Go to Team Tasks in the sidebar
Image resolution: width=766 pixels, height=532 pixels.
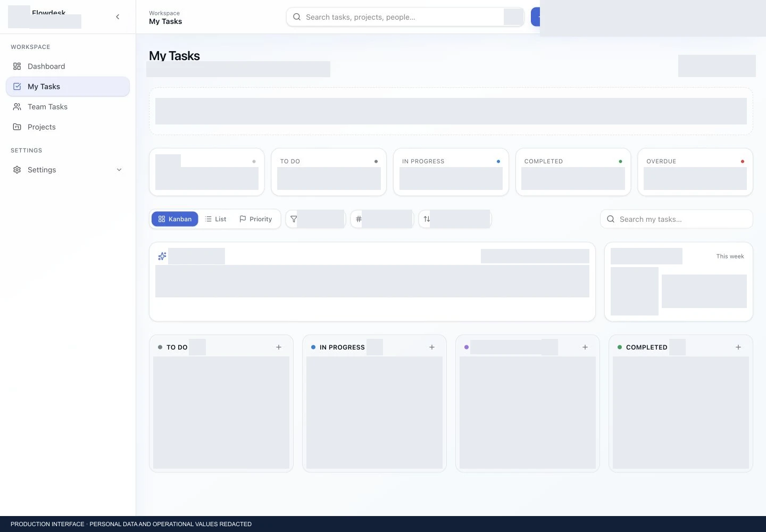(68, 107)
